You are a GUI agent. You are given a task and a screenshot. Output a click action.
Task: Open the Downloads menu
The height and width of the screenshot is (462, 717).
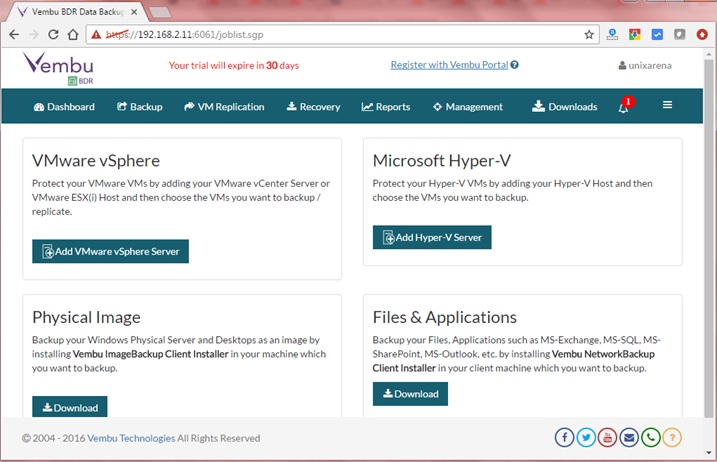[564, 107]
